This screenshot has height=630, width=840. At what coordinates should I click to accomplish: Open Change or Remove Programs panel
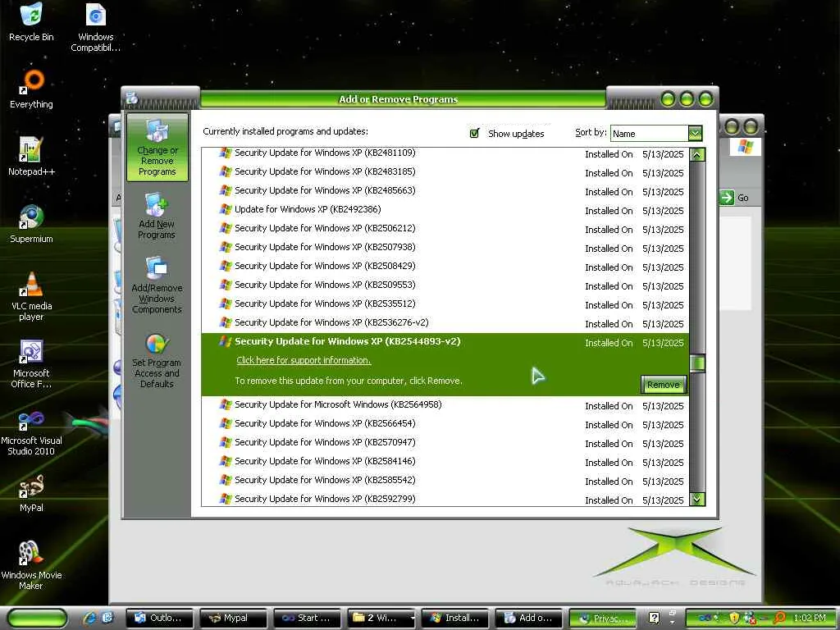[x=157, y=148]
